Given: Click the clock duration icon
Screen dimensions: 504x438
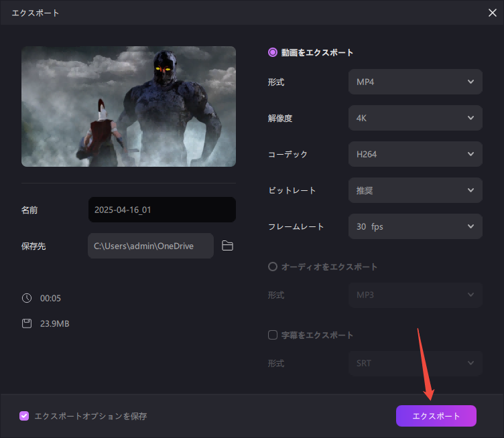Looking at the screenshot, I should tap(27, 298).
